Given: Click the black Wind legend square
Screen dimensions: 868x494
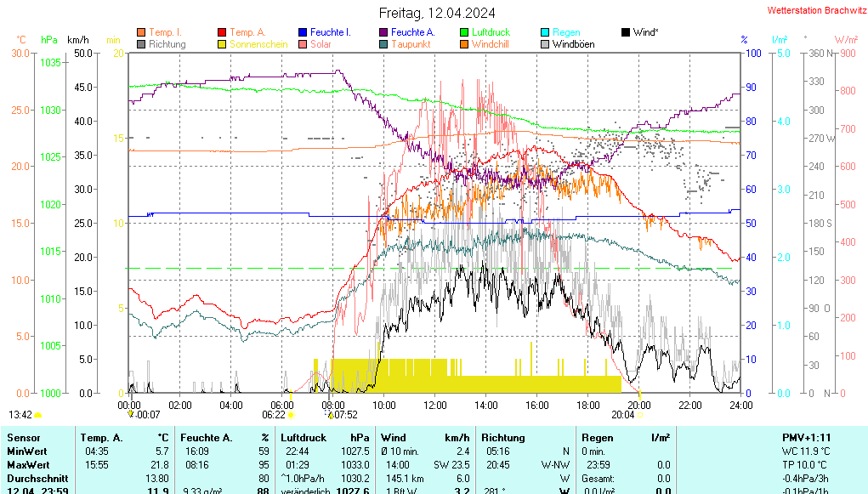Looking at the screenshot, I should (x=627, y=32).
